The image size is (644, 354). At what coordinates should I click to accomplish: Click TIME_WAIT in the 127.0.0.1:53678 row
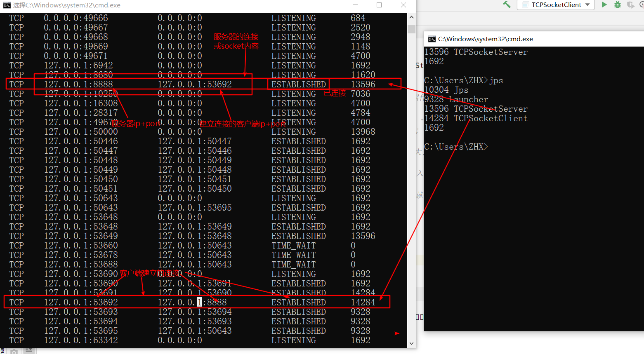point(294,255)
